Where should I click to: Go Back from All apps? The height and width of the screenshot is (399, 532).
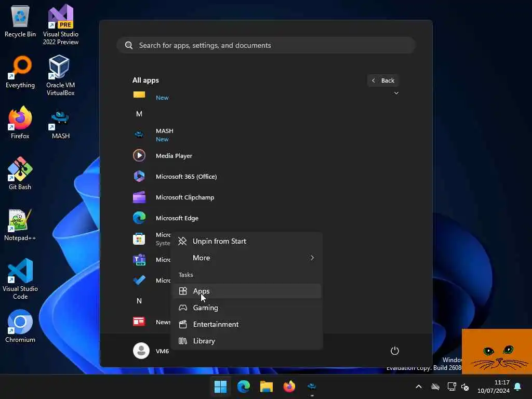coord(383,81)
